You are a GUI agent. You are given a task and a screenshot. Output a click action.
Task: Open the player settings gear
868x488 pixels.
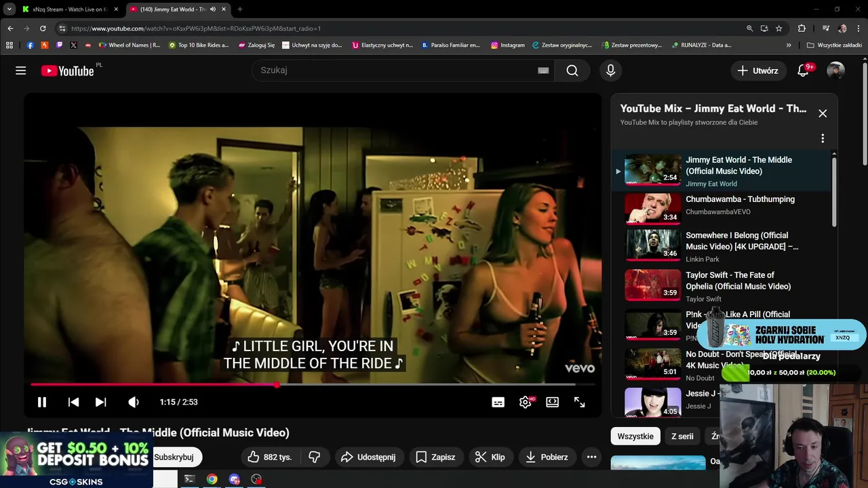[x=526, y=402]
